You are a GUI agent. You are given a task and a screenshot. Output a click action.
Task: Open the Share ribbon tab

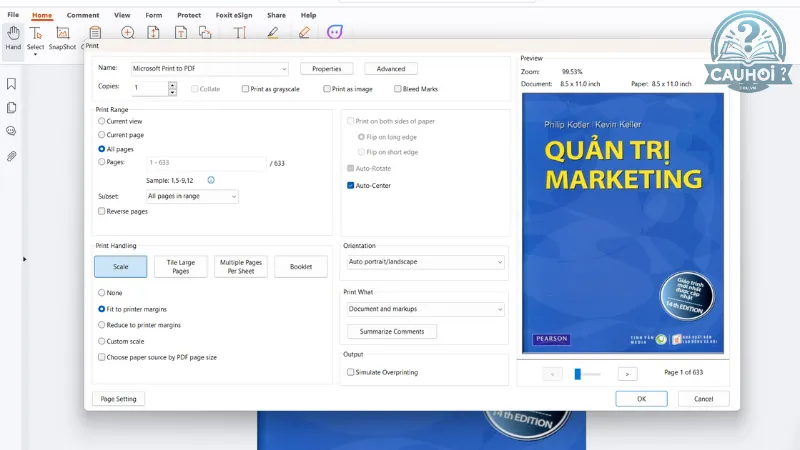pyautogui.click(x=276, y=15)
